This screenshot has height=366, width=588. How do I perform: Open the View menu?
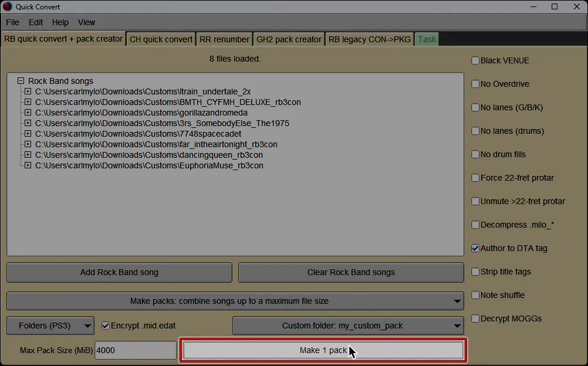pyautogui.click(x=86, y=22)
